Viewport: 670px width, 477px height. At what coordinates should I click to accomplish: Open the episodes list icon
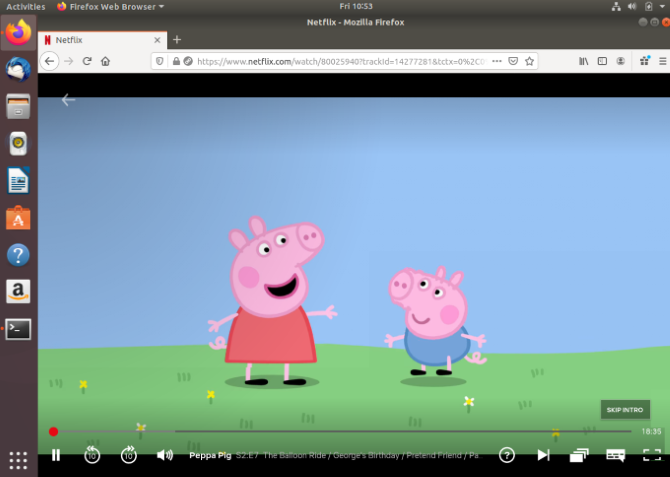579,455
